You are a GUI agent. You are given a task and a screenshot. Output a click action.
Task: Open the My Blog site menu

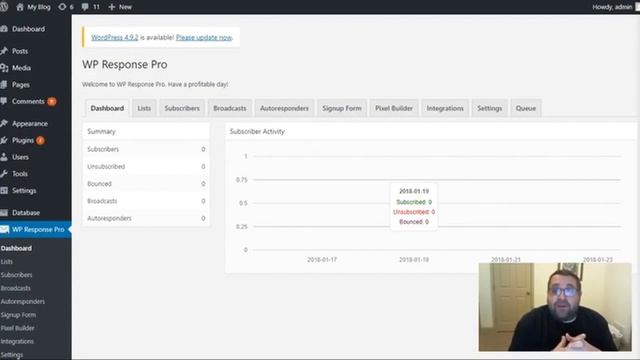point(33,7)
